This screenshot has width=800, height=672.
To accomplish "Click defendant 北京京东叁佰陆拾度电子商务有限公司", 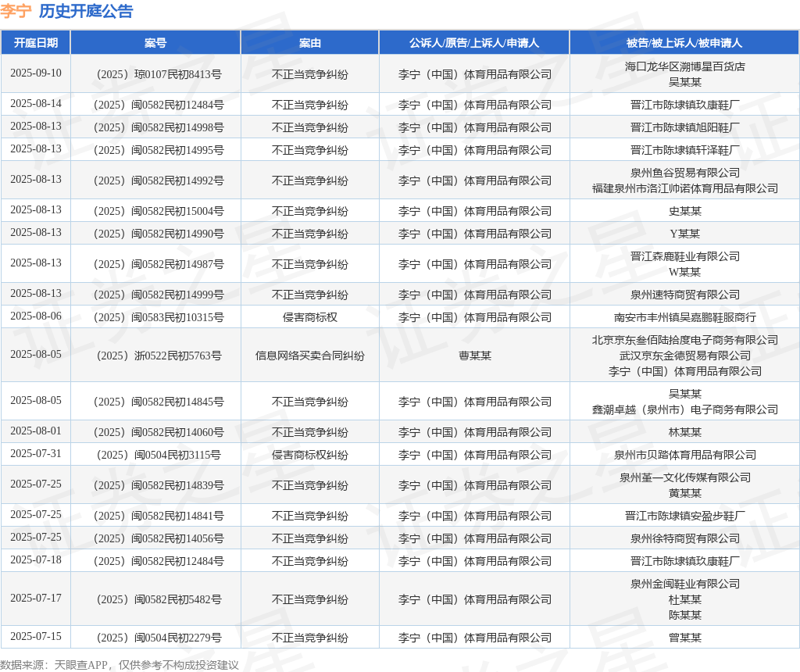I will pos(684,341).
